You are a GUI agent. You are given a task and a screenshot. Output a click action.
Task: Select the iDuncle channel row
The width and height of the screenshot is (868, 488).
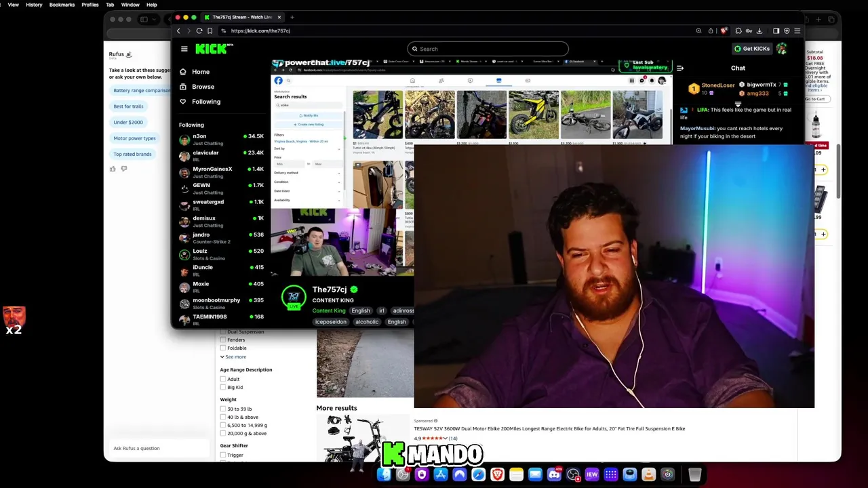click(x=221, y=270)
